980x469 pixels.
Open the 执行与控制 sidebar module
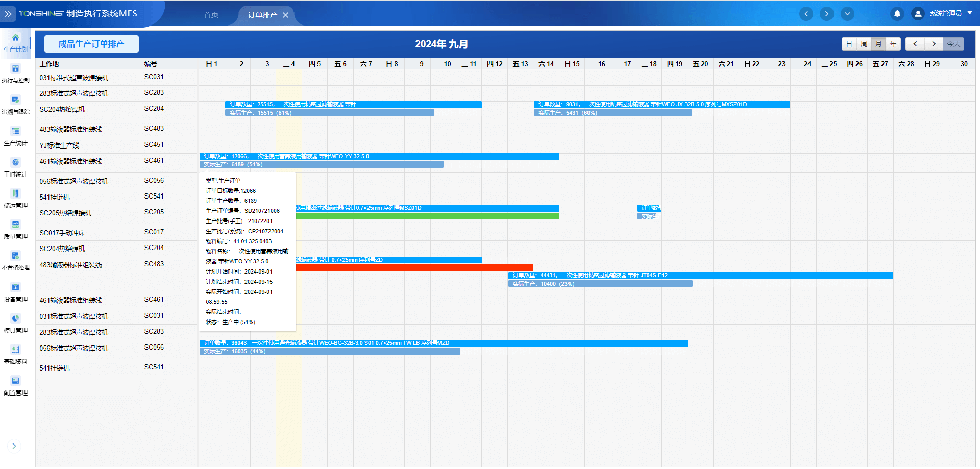tap(15, 73)
